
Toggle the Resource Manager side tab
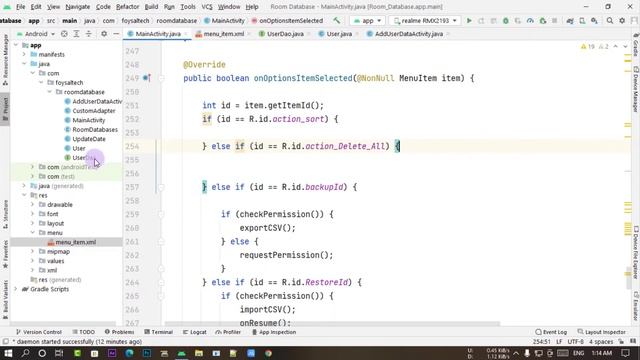coord(5,60)
